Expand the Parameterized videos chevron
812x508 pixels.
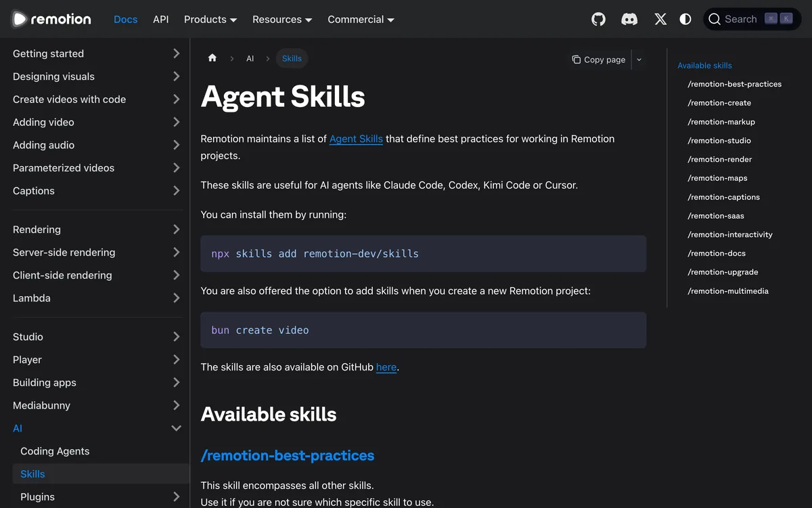coord(176,167)
